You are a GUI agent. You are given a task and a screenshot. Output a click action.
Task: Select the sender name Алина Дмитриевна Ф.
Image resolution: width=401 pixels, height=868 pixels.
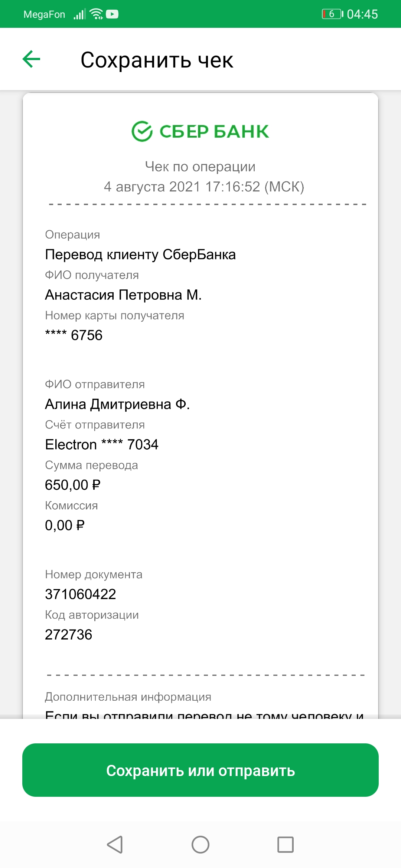pos(117,404)
